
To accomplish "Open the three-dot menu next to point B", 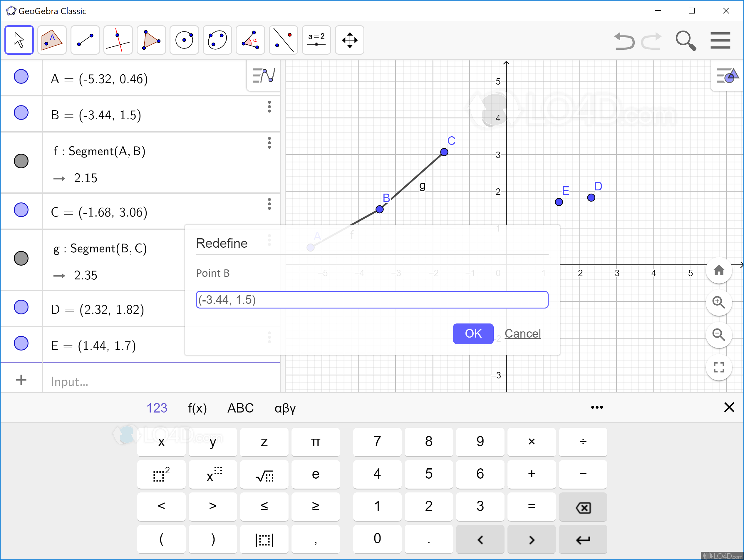I will point(269,107).
